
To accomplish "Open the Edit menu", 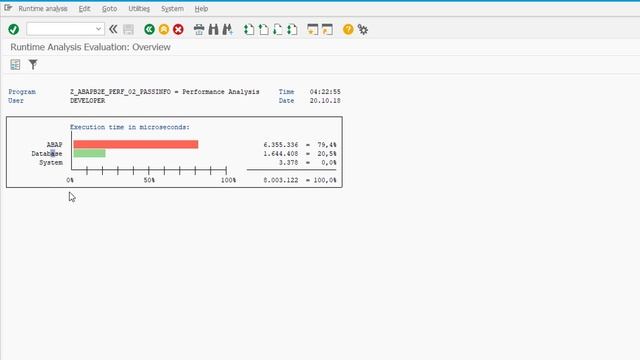I will [x=84, y=9].
